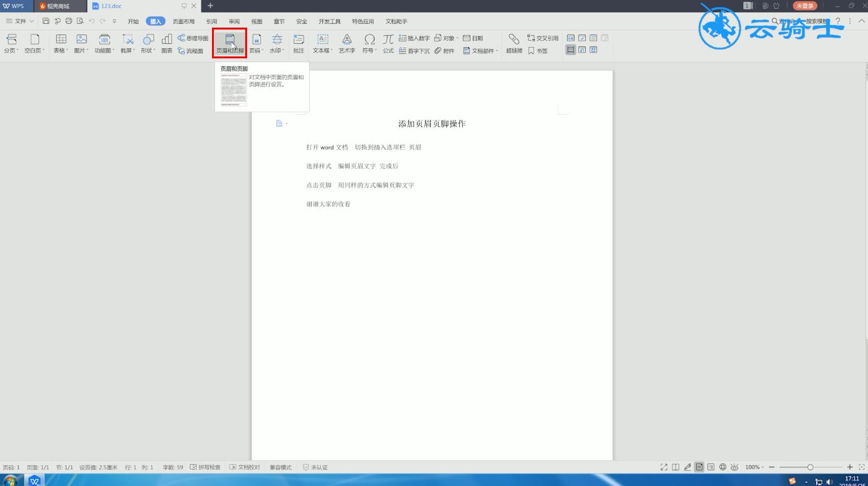
Task: Select page layout view in status bar
Action: [699, 467]
